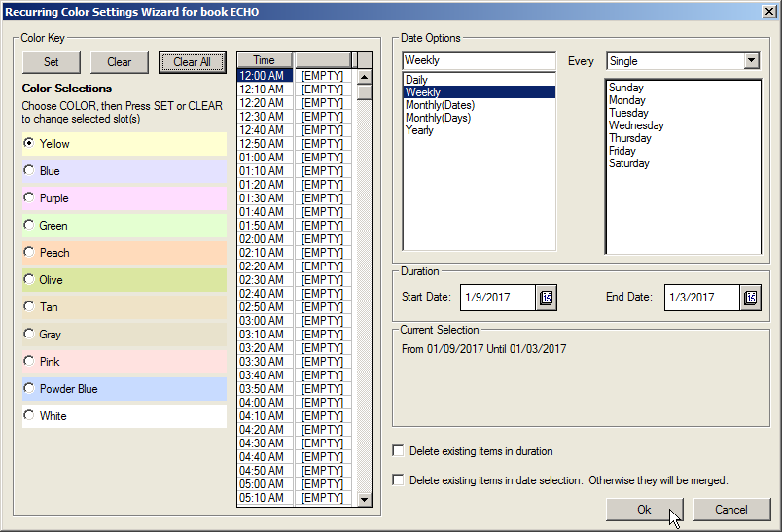Click the Peach color swatch
The height and width of the screenshot is (532, 782).
click(x=124, y=253)
